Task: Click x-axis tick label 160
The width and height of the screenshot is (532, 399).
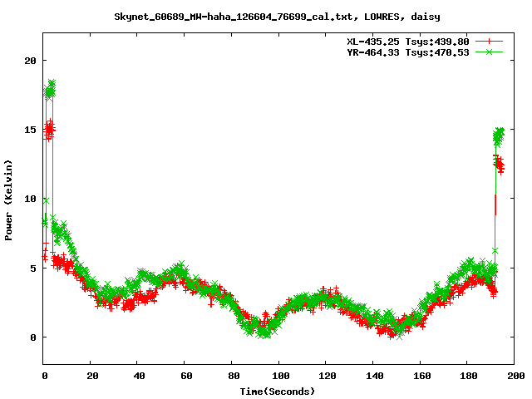Action: coord(421,376)
